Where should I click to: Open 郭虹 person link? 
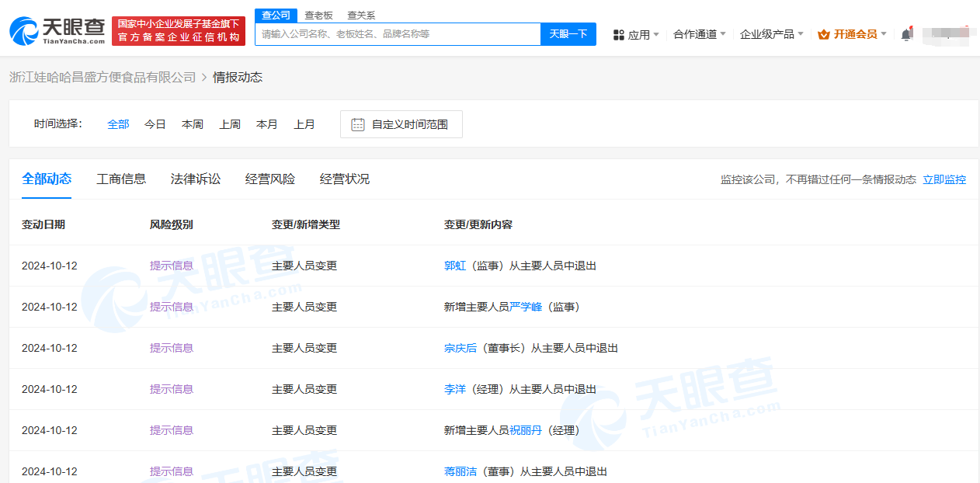tap(455, 266)
